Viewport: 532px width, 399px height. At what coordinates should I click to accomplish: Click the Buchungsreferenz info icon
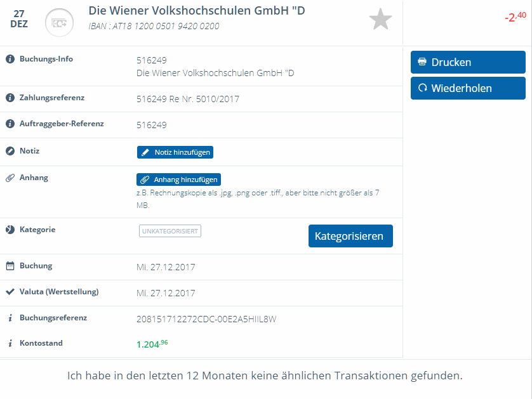tap(10, 318)
